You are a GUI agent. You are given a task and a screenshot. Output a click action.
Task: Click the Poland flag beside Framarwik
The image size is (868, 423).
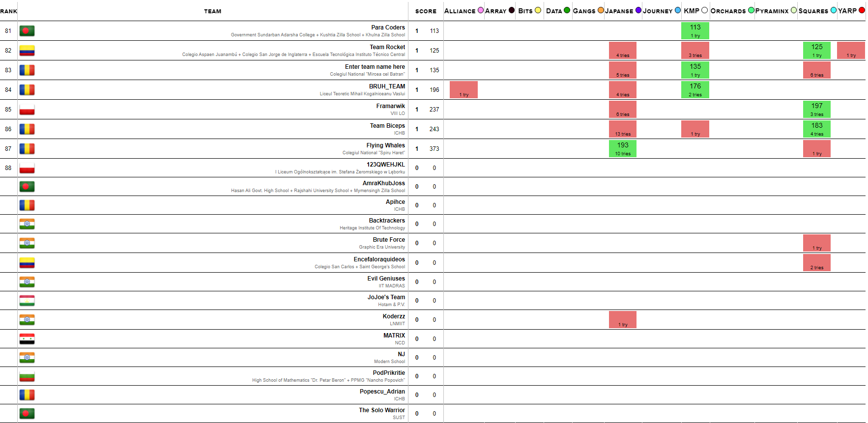(27, 110)
